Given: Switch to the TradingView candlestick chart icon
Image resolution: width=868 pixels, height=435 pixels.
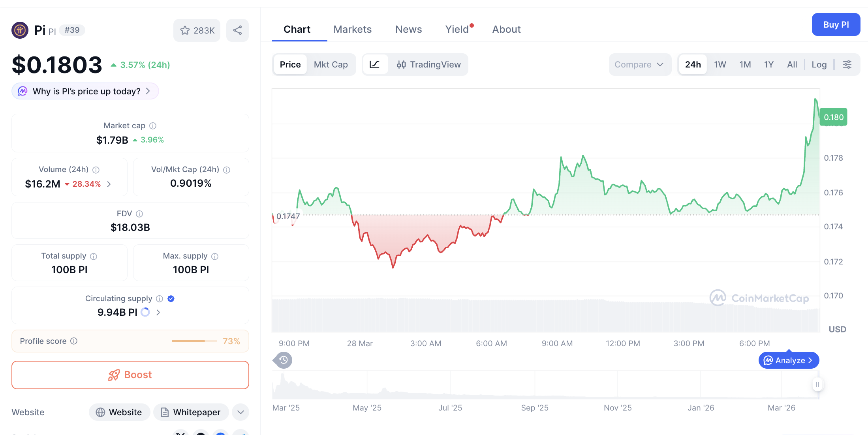Looking at the screenshot, I should tap(401, 64).
